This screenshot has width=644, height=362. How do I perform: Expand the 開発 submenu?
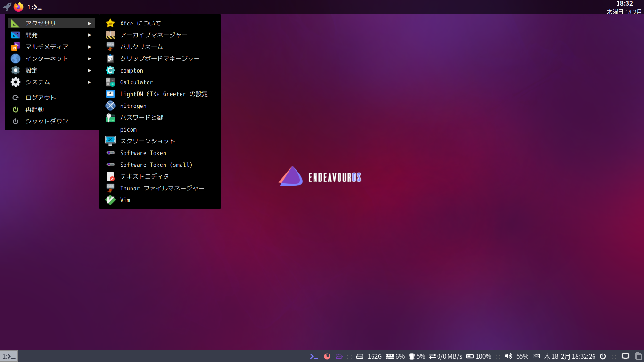(52, 35)
